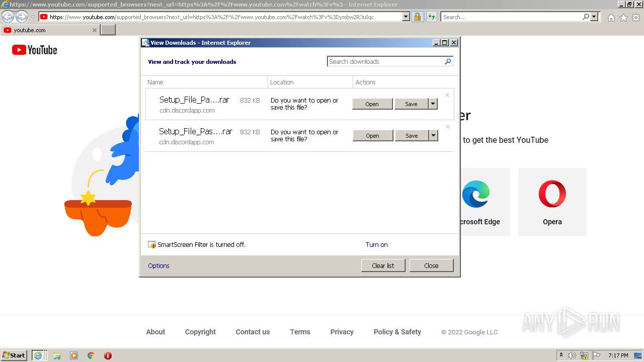Viewport: 644px width, 362px height.
Task: Click the 7:17 PM taskbar clock
Action: tap(618, 355)
